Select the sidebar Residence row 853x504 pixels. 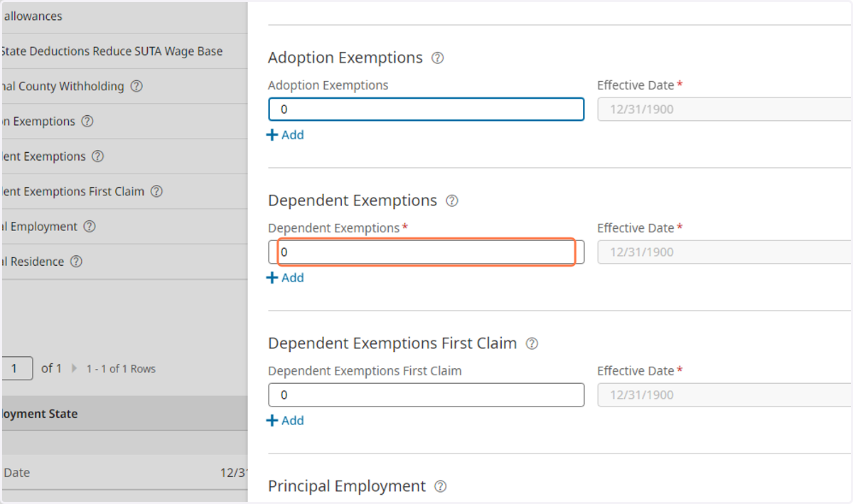[x=124, y=262]
